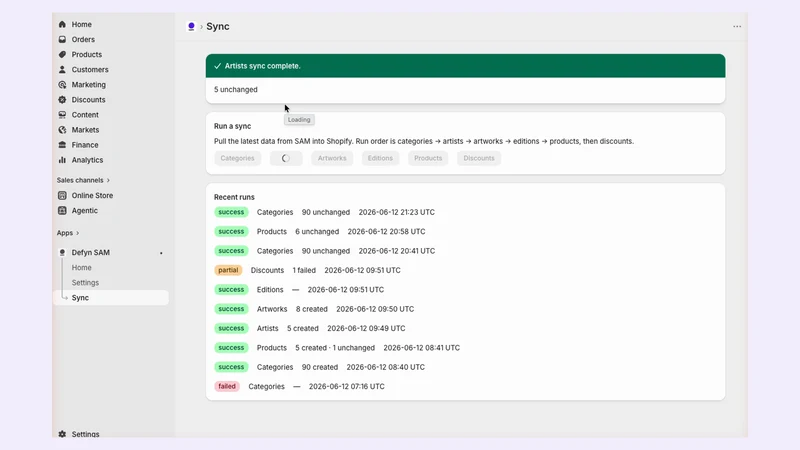Click '8 created' in Artworks run
Viewport: 800px width, 450px height.
click(x=312, y=309)
